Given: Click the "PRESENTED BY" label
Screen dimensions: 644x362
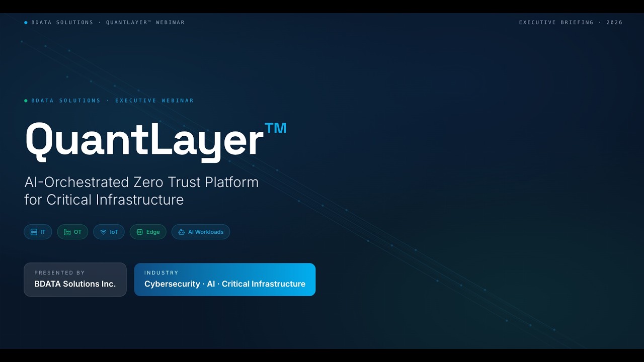Looking at the screenshot, I should [x=59, y=273].
